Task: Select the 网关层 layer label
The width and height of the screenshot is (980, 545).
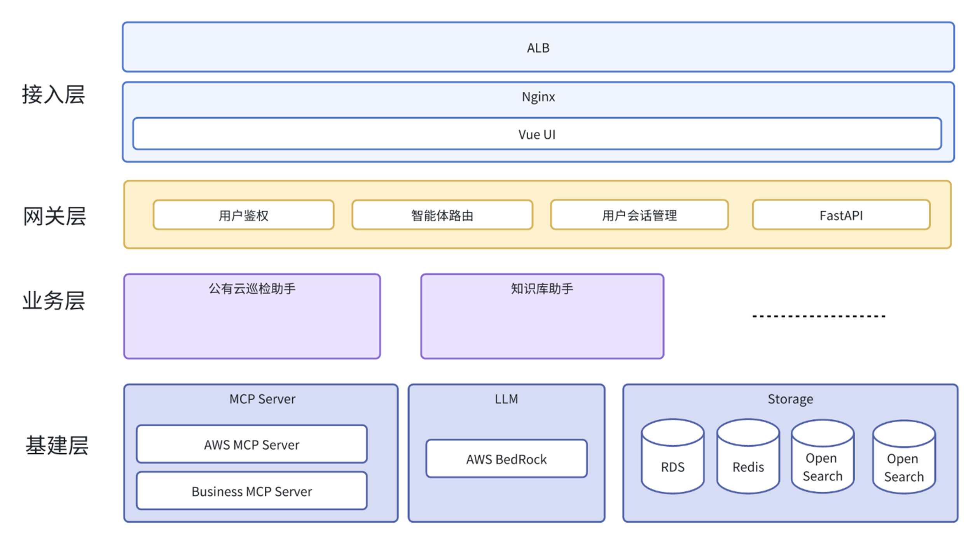Action: (x=54, y=216)
